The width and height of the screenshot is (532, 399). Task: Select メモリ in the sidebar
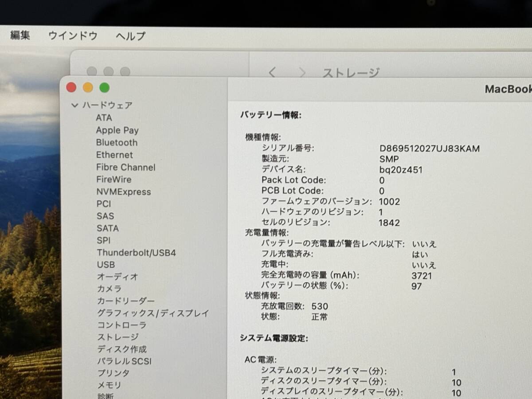109,385
